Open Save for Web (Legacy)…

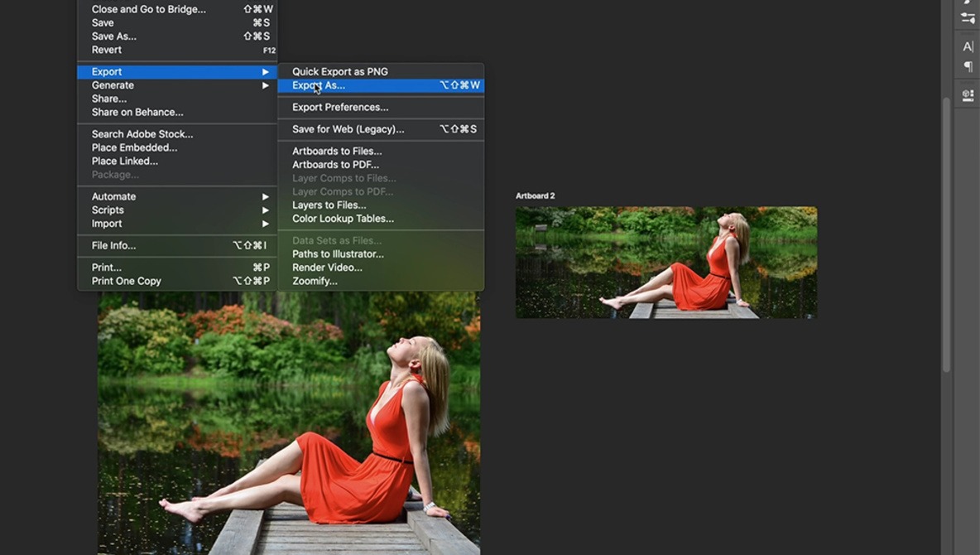point(348,129)
